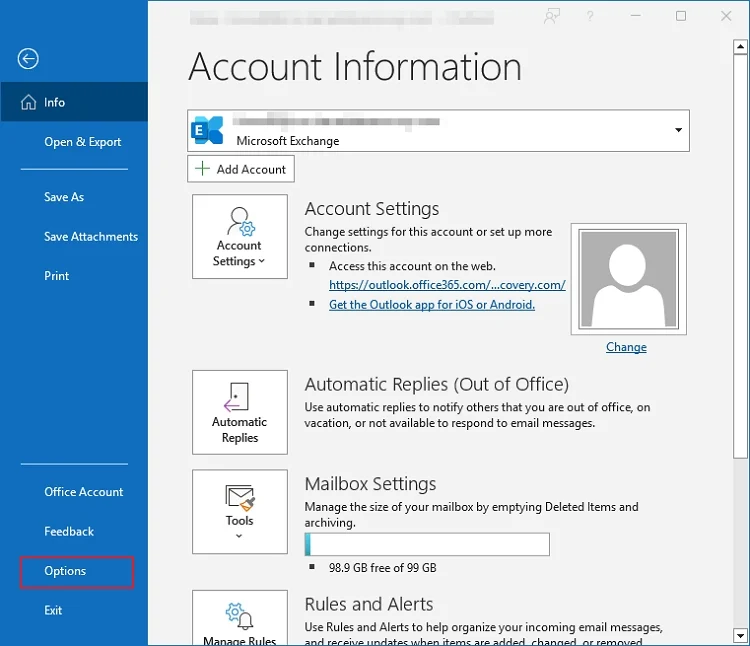The width and height of the screenshot is (750, 646).
Task: Open Outlook Options
Action: pyautogui.click(x=77, y=572)
